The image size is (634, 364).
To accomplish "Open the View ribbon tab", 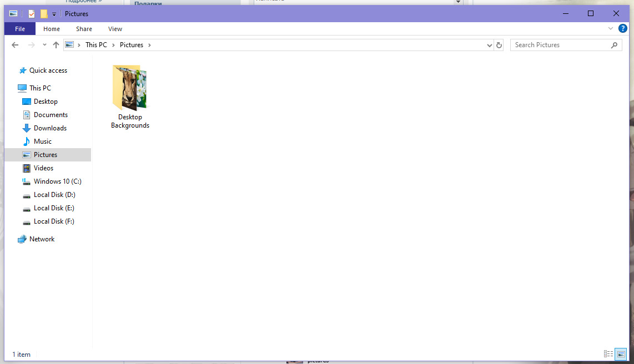I will tap(115, 29).
